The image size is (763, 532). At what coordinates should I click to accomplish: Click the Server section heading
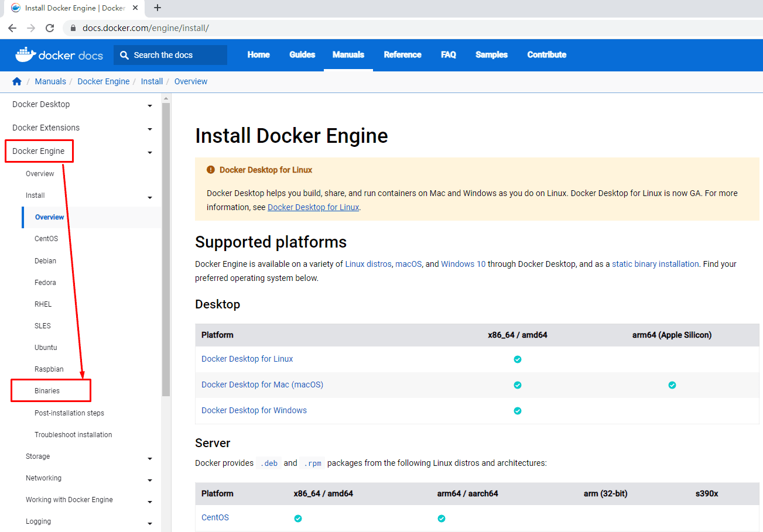[x=213, y=443]
